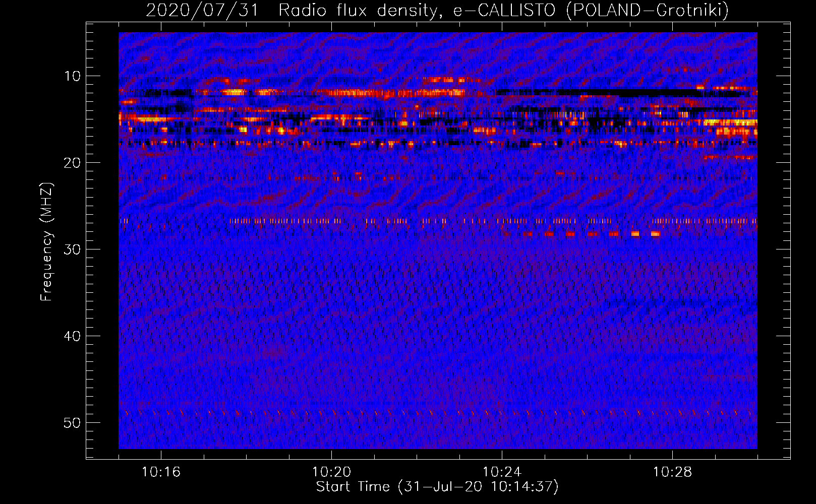
Task: Click the 10:20 time tick label
Action: pyautogui.click(x=331, y=472)
